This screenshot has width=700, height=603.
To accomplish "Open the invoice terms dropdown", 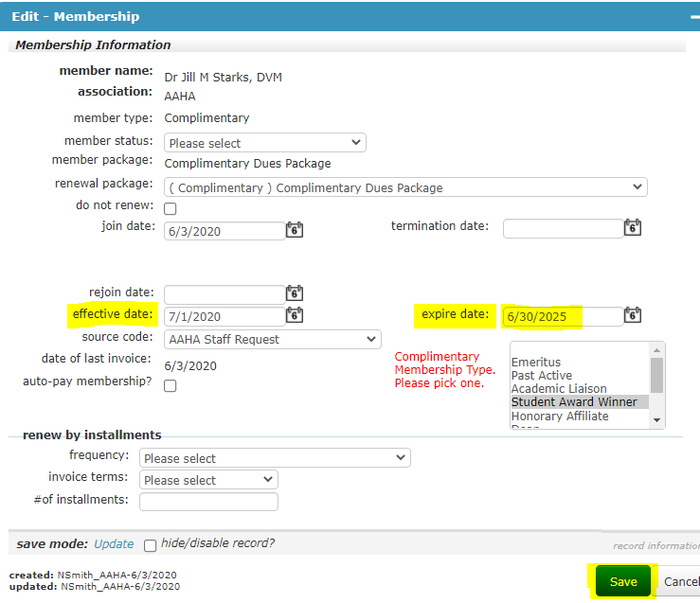I will [208, 480].
